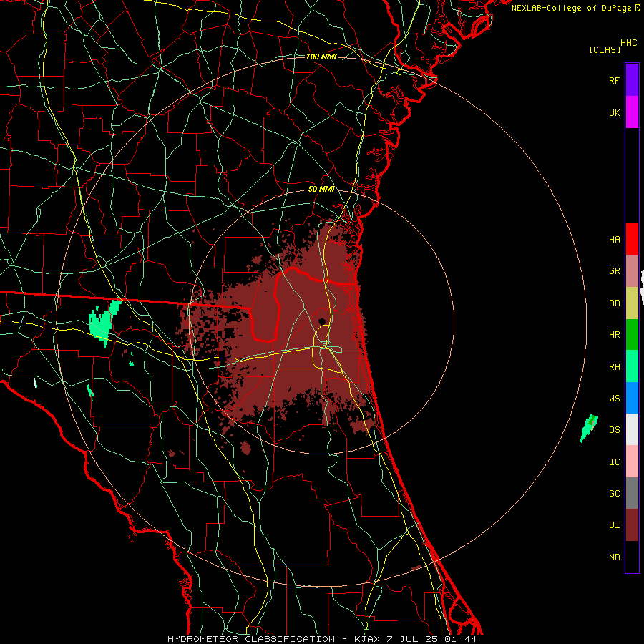Viewport: 644px width, 644px height.
Task: Click the RA legend label
Action: point(615,367)
